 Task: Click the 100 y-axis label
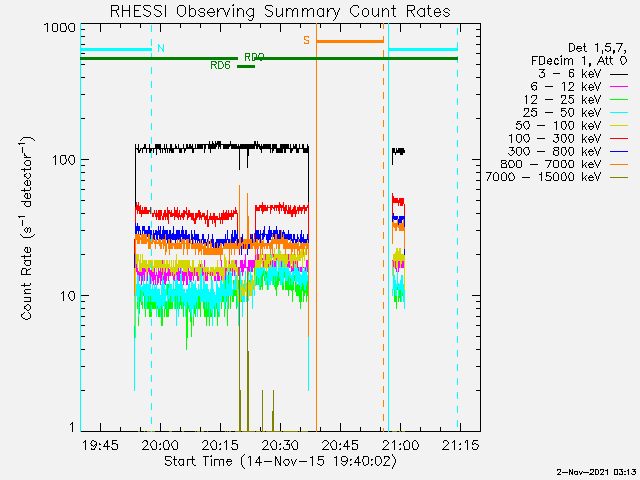tap(64, 160)
